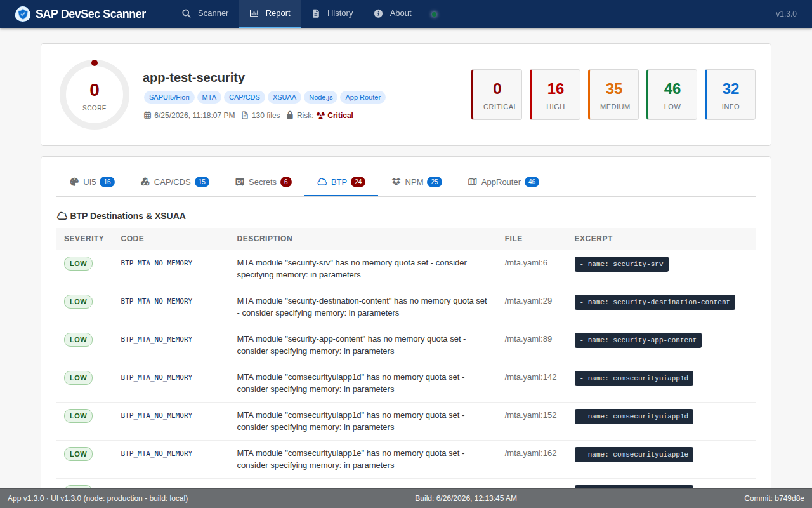This screenshot has width=812, height=508.
Task: Click the v1.3.0 version label in the header
Action: point(786,13)
